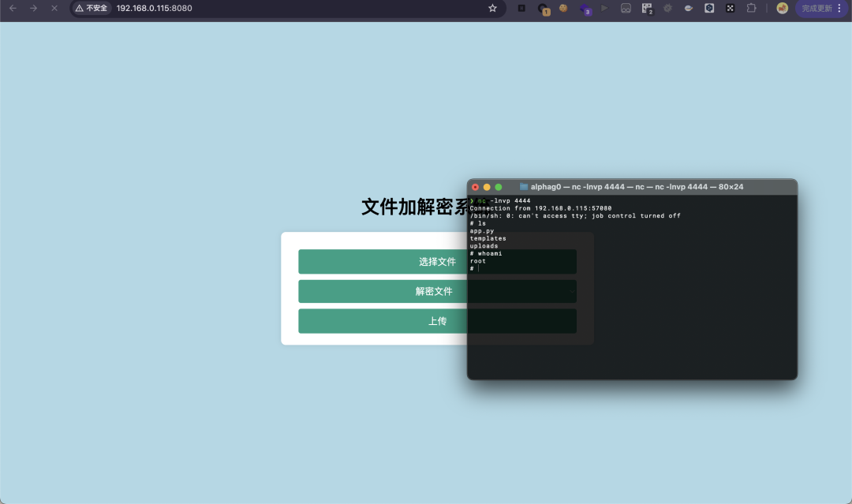Image resolution: width=852 pixels, height=504 pixels.
Task: Click the mask-shaped extension icon
Action: (626, 8)
